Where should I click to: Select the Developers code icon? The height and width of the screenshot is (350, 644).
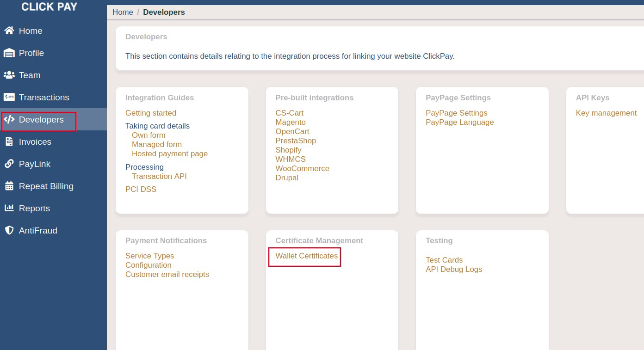pyautogui.click(x=10, y=120)
